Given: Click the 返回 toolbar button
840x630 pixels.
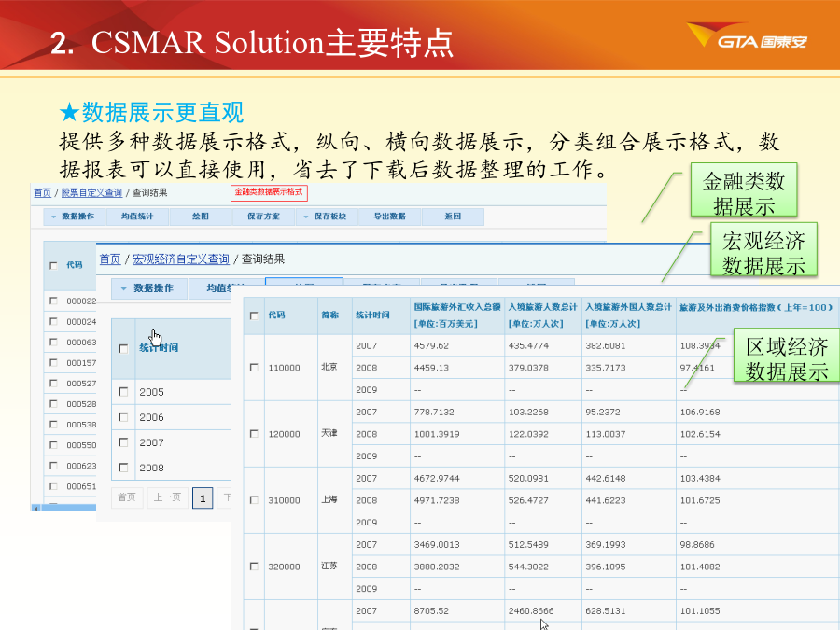Looking at the screenshot, I should click(454, 217).
